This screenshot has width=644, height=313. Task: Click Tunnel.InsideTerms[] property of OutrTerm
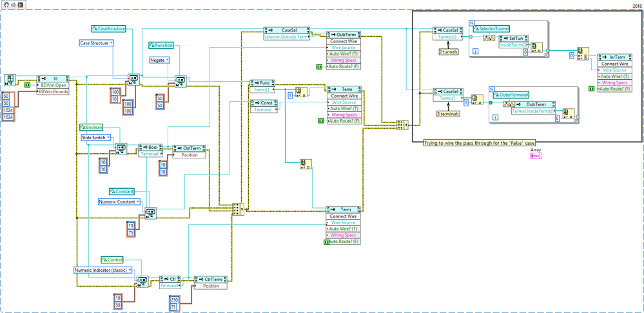[x=534, y=111]
